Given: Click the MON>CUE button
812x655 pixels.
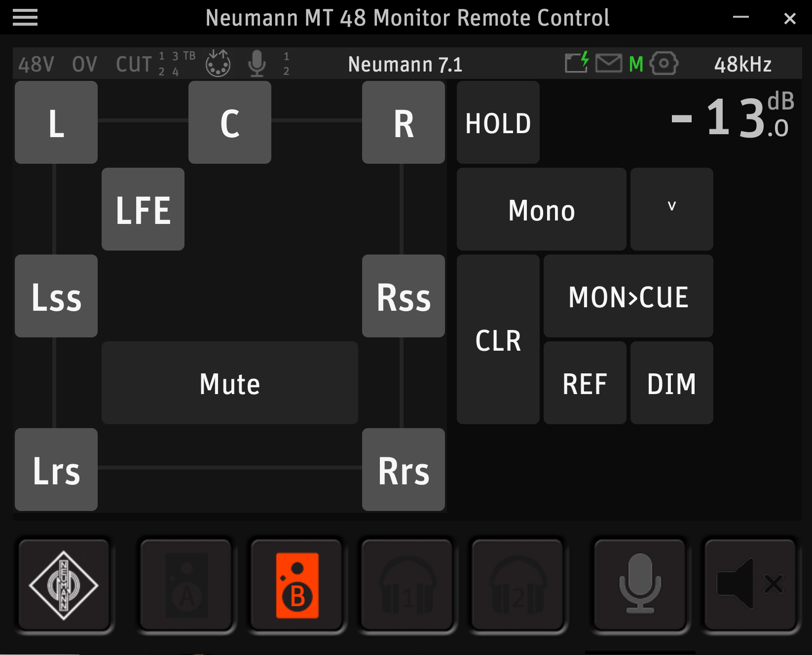Looking at the screenshot, I should [628, 296].
